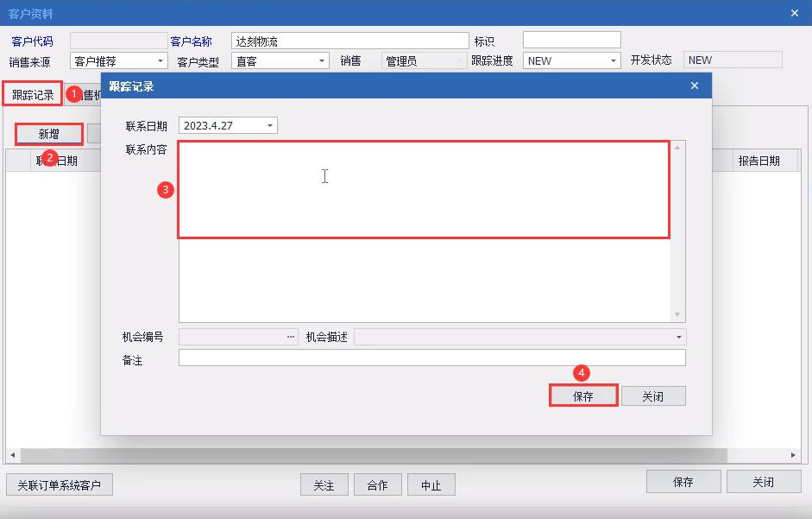Click scroll down arrow in 联系内容 box
Image resolution: width=812 pixels, height=519 pixels.
pyautogui.click(x=677, y=314)
